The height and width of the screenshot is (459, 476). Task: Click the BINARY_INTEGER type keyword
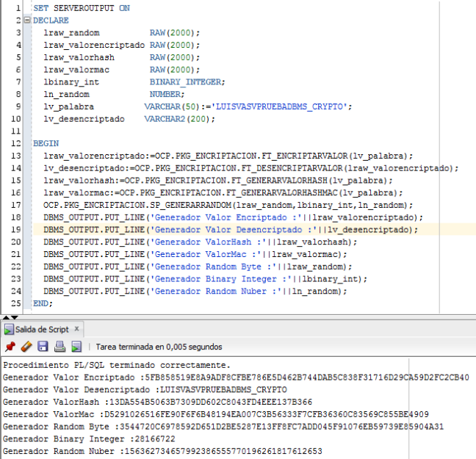[186, 82]
